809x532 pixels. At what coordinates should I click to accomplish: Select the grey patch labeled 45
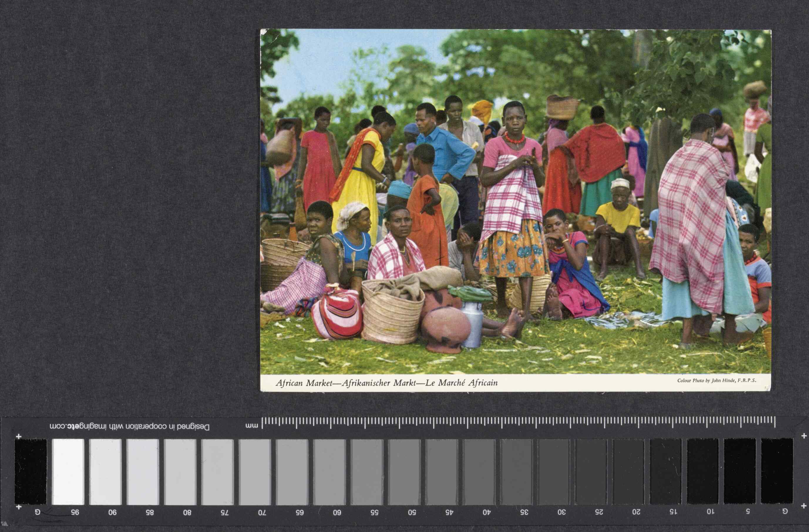pos(442,472)
